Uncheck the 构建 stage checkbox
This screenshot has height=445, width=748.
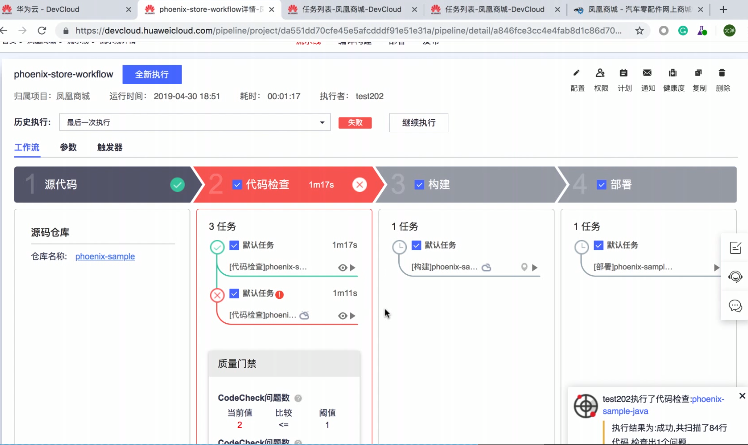419,185
